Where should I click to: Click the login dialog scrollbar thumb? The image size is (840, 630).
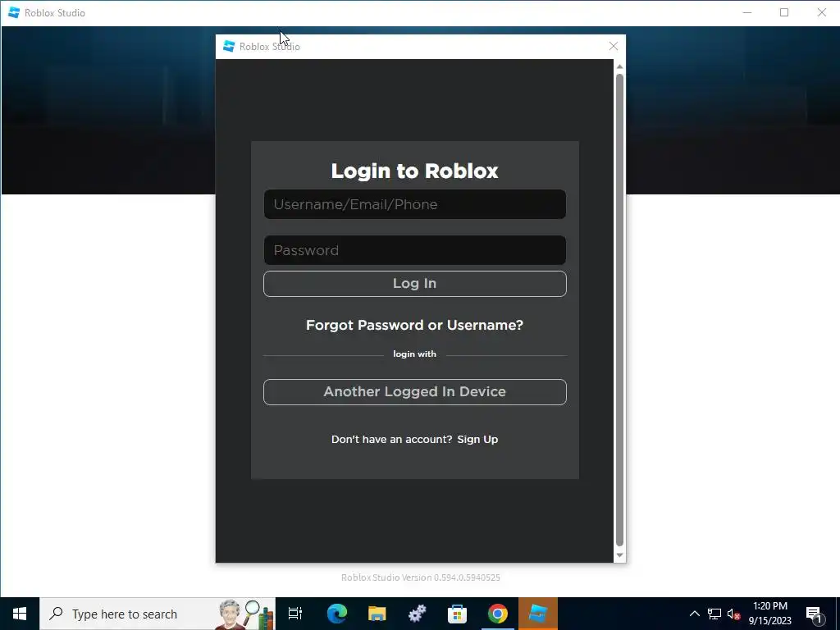(x=620, y=309)
